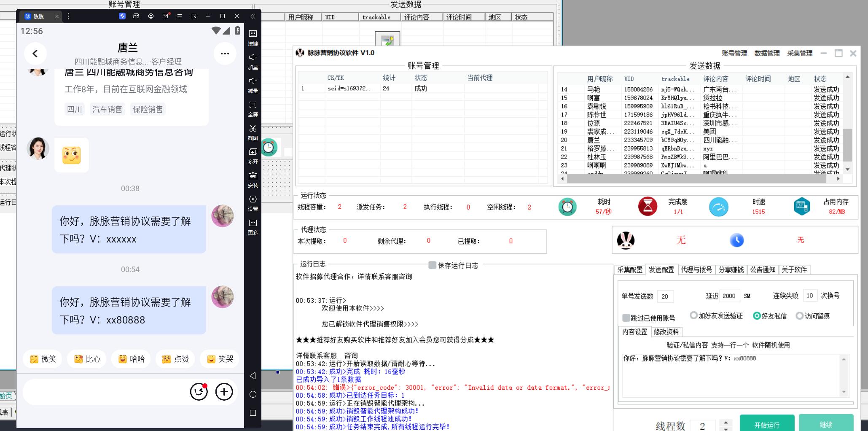Viewport: 868px width, 431px height.
Task: Enable the 保存运行日志 checkbox
Action: click(x=432, y=265)
